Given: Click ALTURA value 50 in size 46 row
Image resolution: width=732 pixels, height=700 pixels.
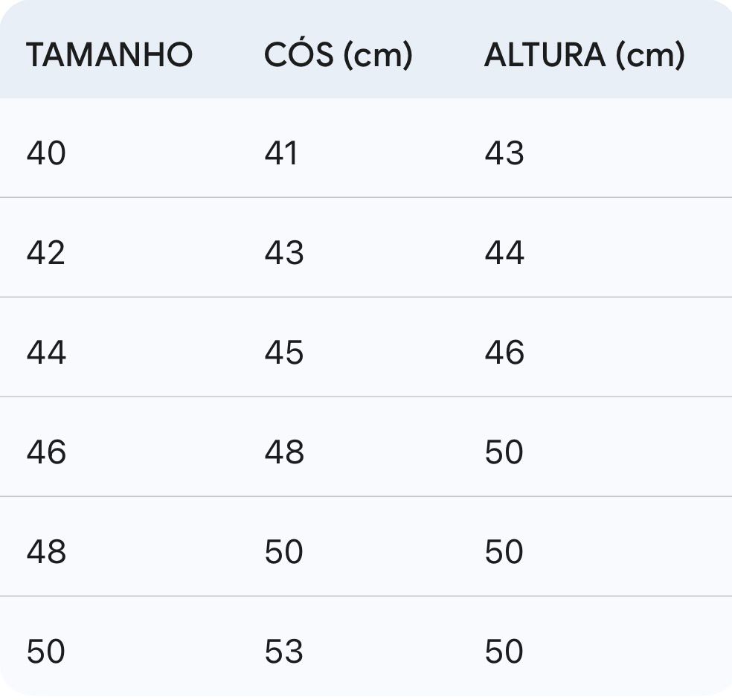Looking at the screenshot, I should coord(504,452).
